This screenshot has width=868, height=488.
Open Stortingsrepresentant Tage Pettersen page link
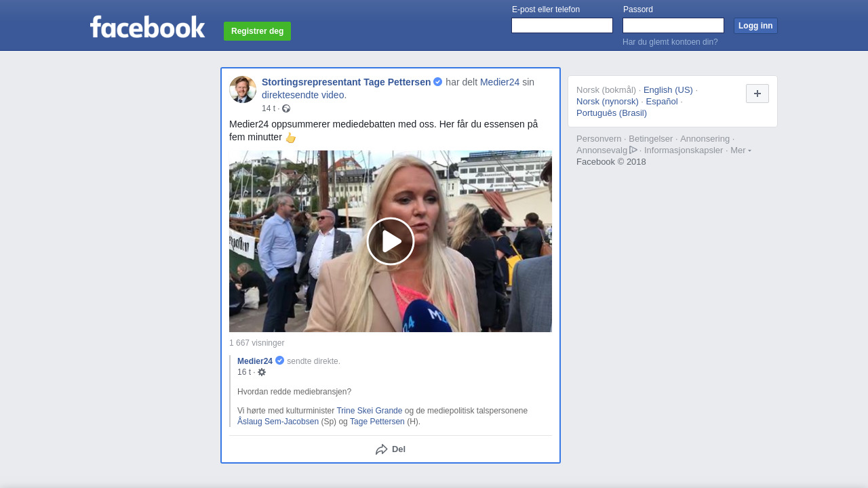tap(346, 82)
